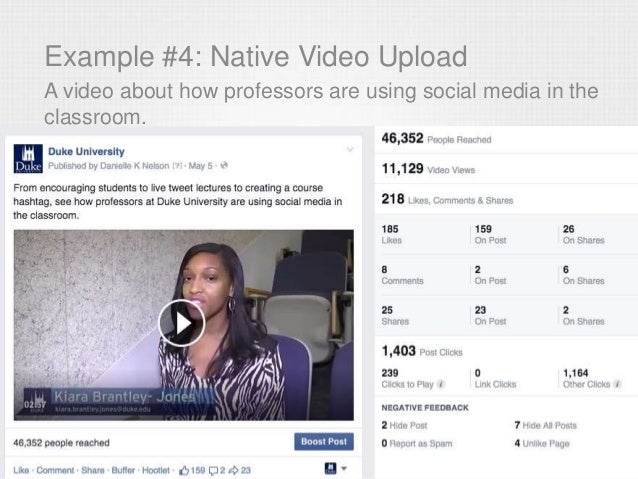Click Danielle K Nelson publisher name
The width and height of the screenshot is (638, 479).
135,166
